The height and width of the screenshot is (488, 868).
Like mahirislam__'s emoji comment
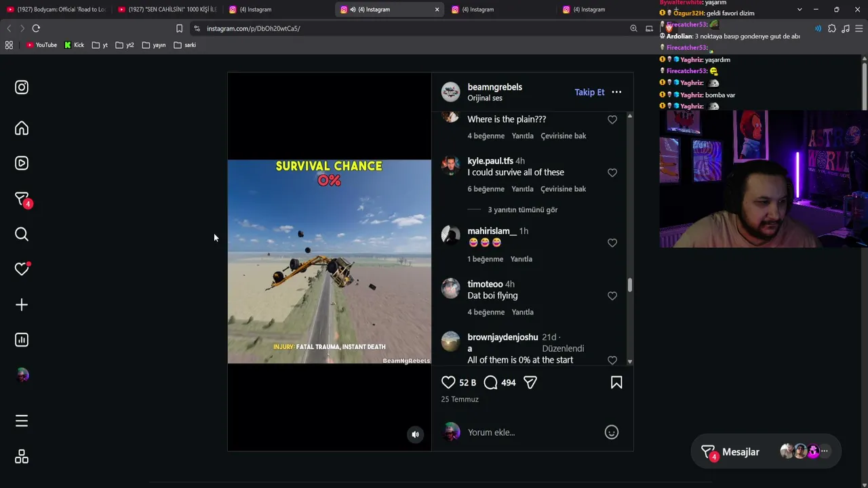point(612,243)
